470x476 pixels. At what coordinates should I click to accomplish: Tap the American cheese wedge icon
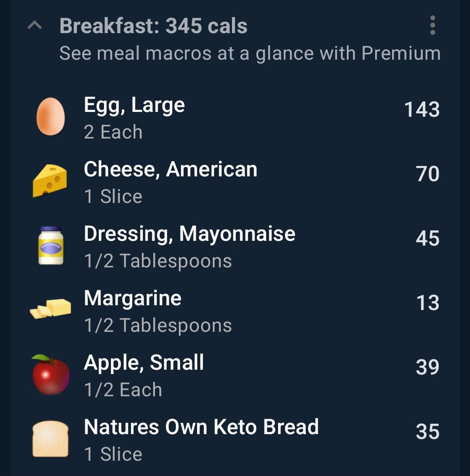pos(50,181)
